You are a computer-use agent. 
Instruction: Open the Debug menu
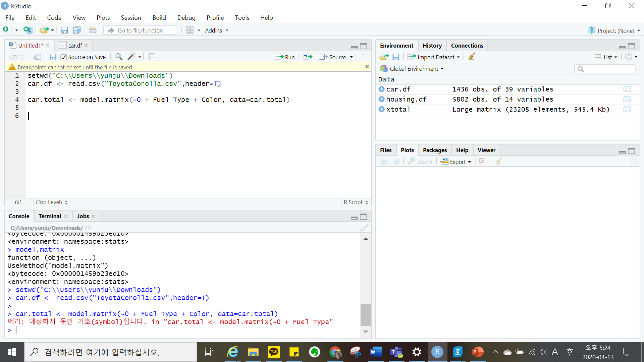pyautogui.click(x=186, y=17)
